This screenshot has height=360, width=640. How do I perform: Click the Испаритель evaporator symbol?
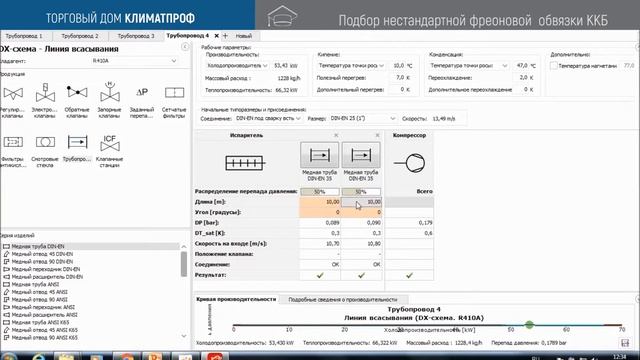pos(245,163)
